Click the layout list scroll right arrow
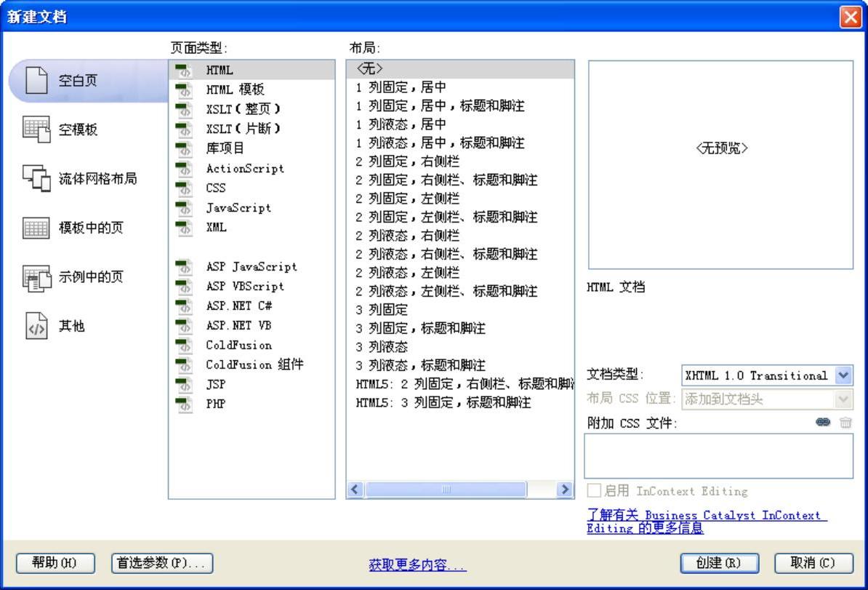 (564, 489)
